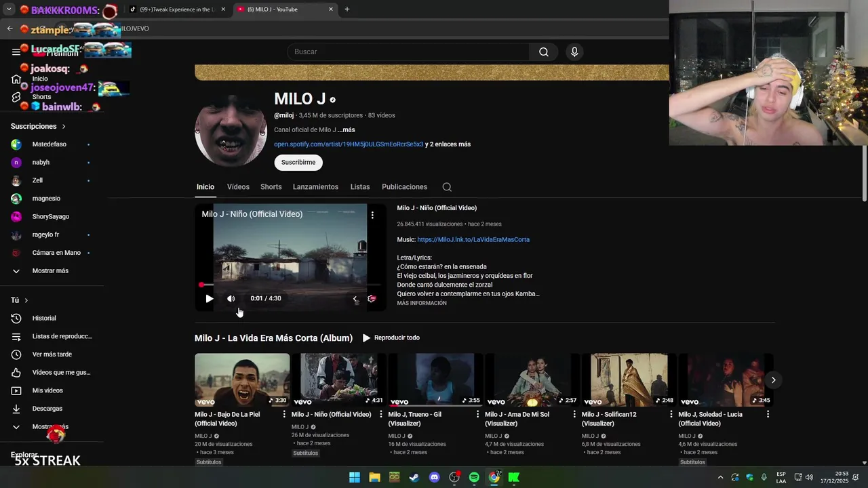Close the MILO J - YouTube browser tab
868x488 pixels.
[331, 9]
